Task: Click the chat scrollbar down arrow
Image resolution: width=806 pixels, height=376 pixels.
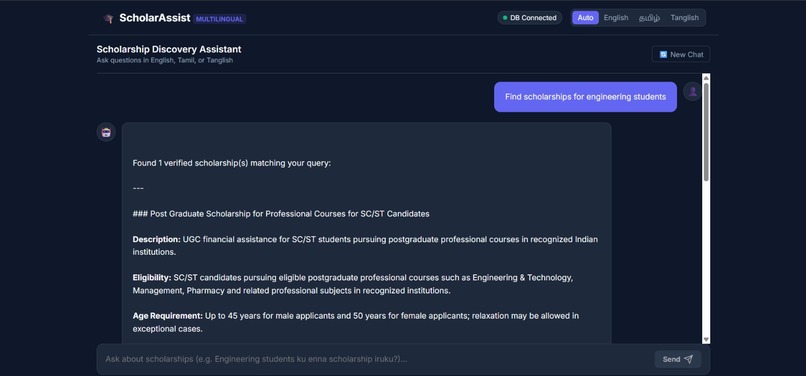Action: 706,339
